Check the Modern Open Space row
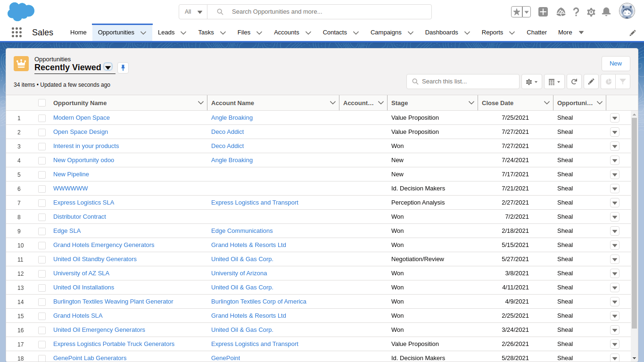 pyautogui.click(x=42, y=118)
